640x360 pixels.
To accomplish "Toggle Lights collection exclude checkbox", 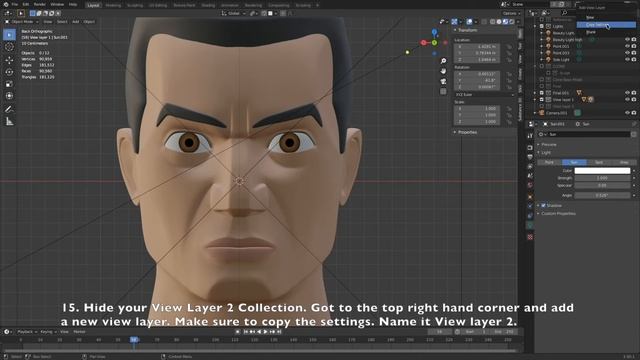I will coord(542,26).
